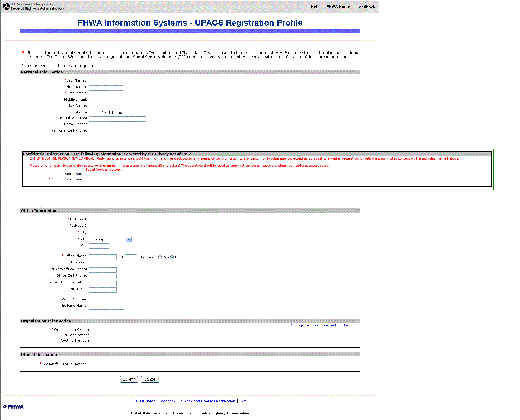
Task: Focus the Personal Cell Phone field
Action: point(102,132)
